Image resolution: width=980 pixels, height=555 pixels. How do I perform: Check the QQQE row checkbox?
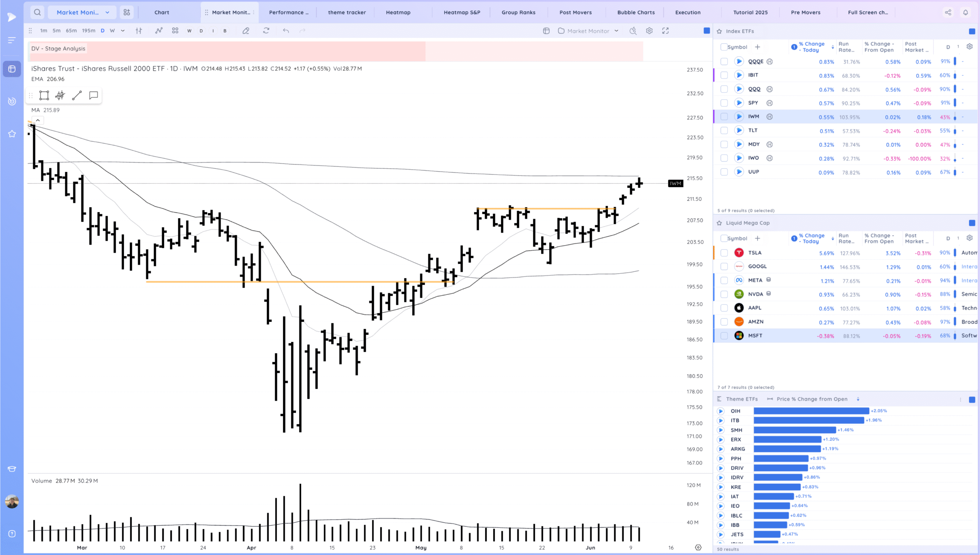(x=724, y=62)
